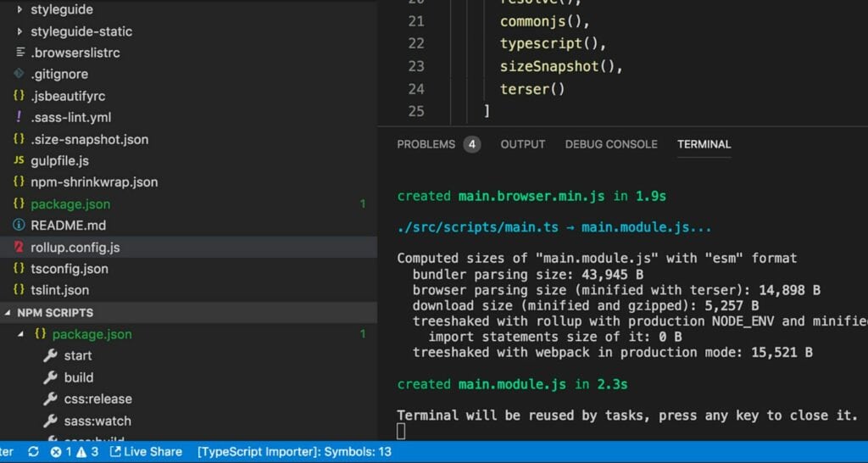The image size is (868, 463).
Task: Click TypeScript Importer symbols status item
Action: (294, 452)
